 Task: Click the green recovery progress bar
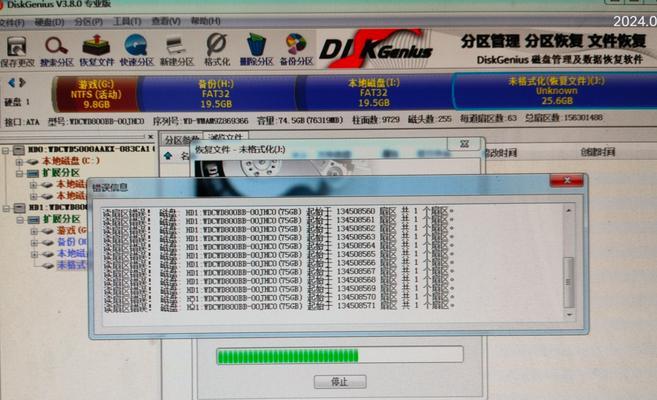[339, 356]
